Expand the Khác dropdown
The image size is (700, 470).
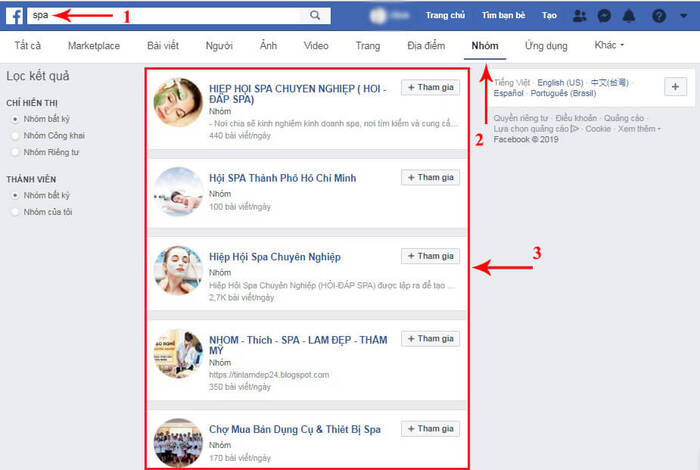[x=609, y=45]
